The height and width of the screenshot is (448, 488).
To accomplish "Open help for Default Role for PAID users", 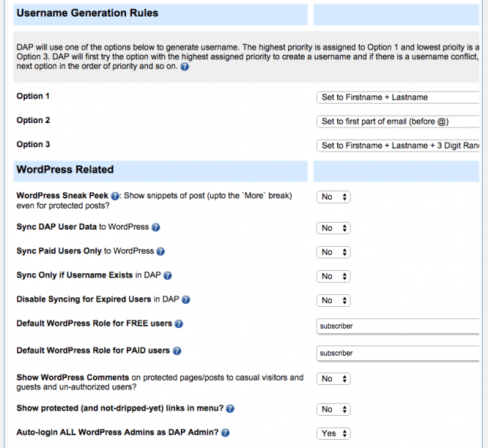I will click(x=177, y=350).
